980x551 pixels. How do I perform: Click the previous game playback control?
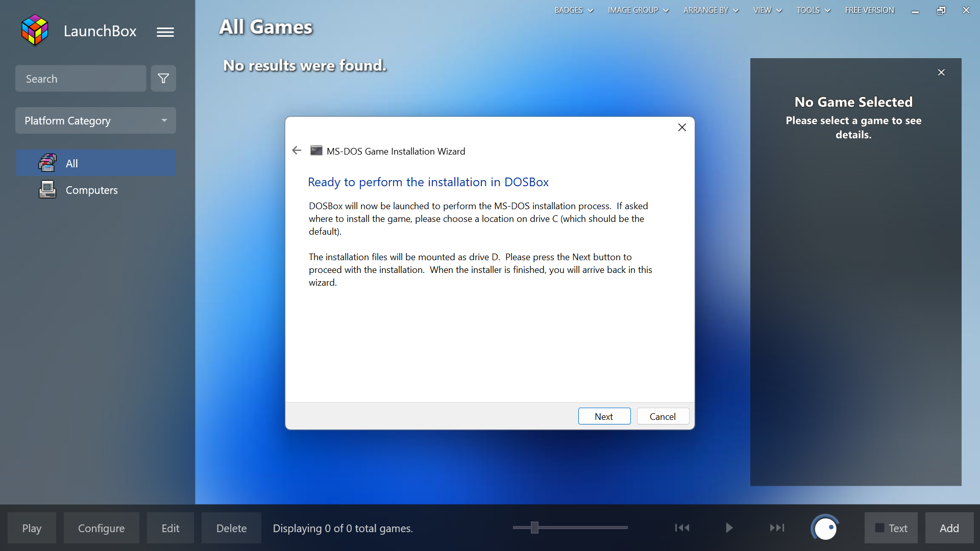click(x=682, y=528)
